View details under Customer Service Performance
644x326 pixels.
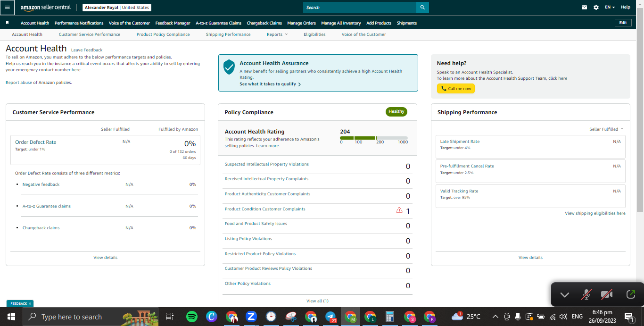[105, 258]
